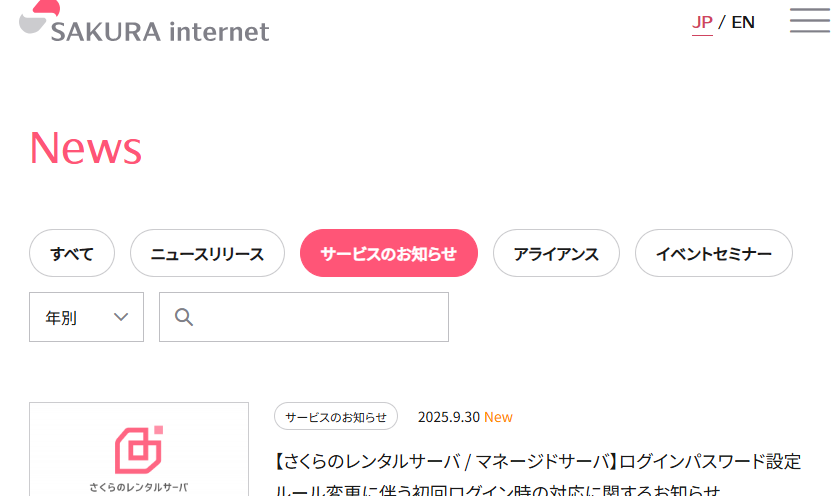833x496 pixels.
Task: Click the orange New label
Action: point(498,417)
